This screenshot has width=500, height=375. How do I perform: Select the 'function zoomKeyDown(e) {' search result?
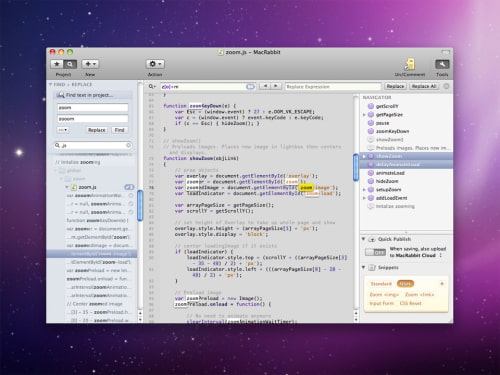click(97, 220)
